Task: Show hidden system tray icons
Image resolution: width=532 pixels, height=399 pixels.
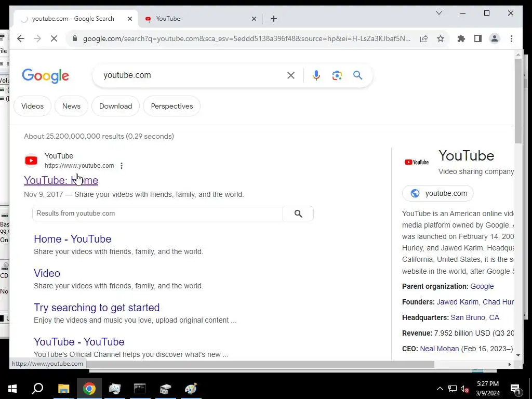Action: coord(440,389)
